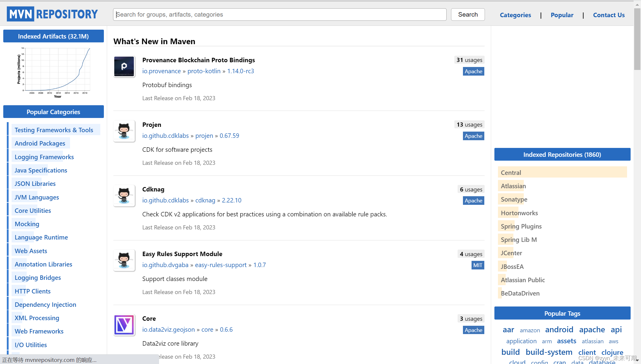Open version 1.14.0-rc3 link
This screenshot has width=641, height=364.
click(241, 71)
